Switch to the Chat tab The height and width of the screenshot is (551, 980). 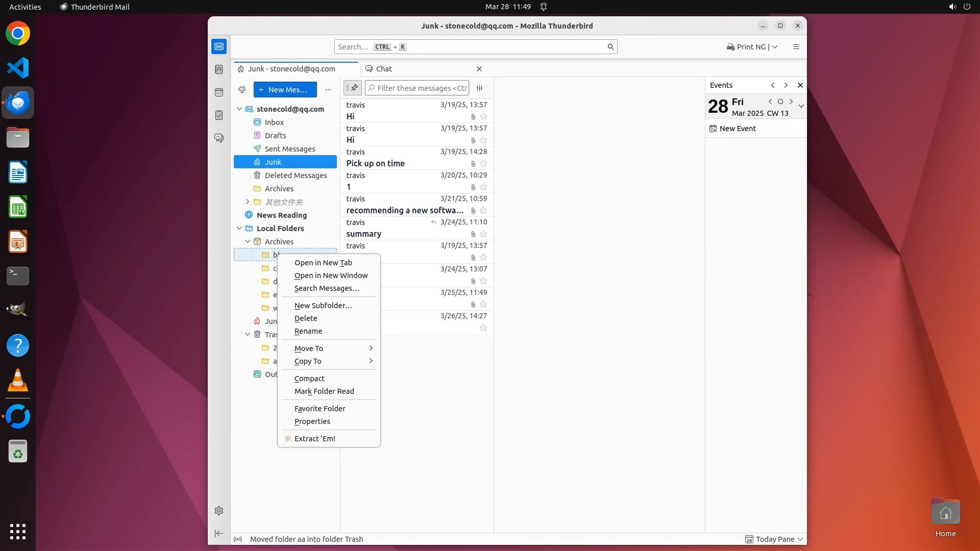pyautogui.click(x=384, y=69)
